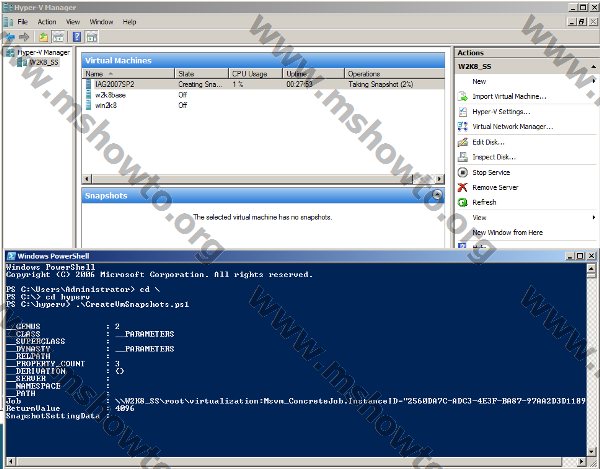Sort by the Name column header

click(x=128, y=74)
